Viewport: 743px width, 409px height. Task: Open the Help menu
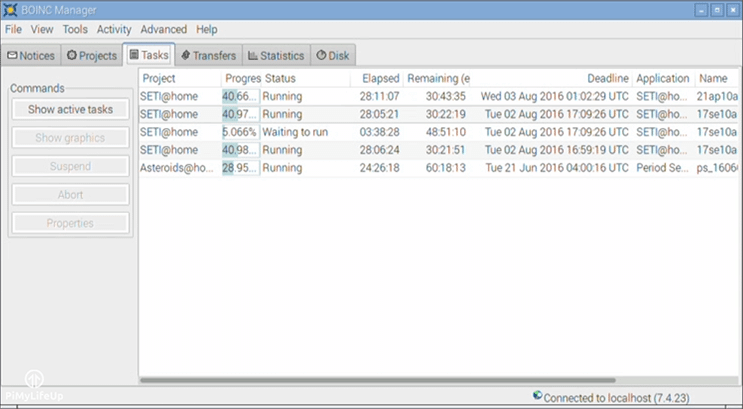207,29
